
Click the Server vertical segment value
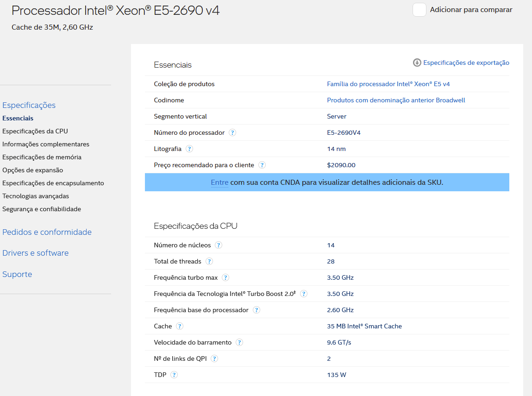coord(337,116)
